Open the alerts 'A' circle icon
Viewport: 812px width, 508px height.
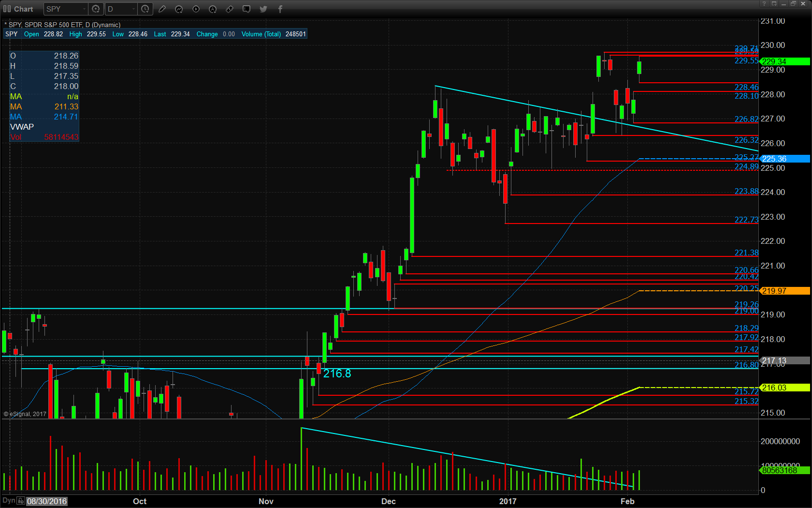pyautogui.click(x=213, y=9)
